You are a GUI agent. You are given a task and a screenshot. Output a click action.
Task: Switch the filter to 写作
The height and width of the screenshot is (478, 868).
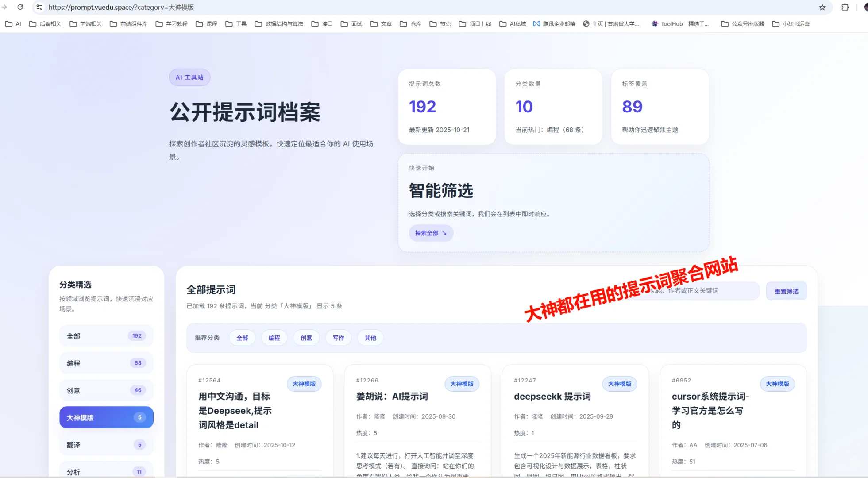pos(338,338)
